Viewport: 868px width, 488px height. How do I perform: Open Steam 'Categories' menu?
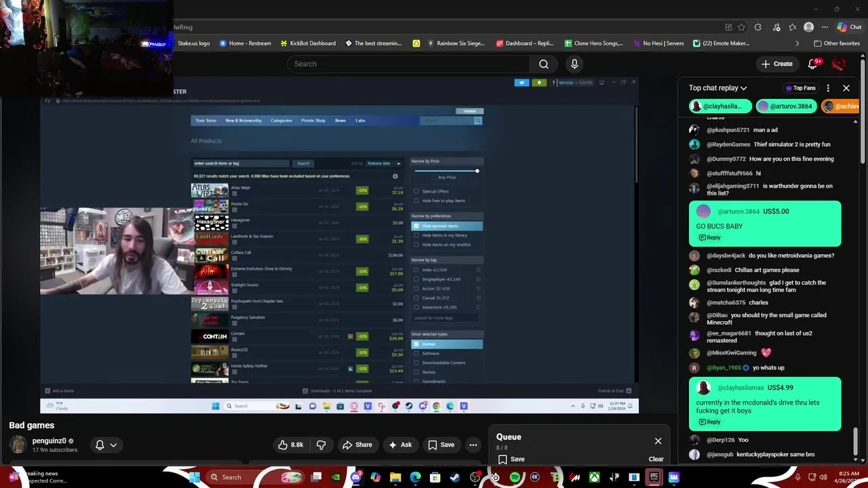pyautogui.click(x=281, y=121)
